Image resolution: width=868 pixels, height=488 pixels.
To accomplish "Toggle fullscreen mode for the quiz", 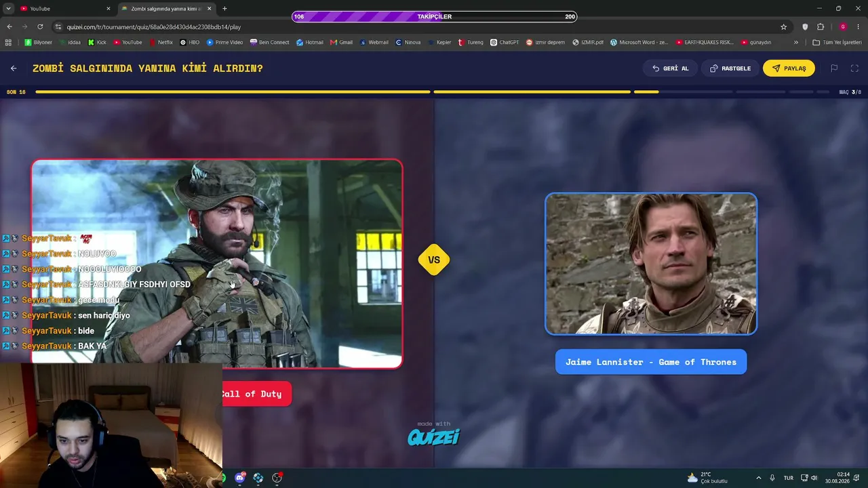I will 854,68.
